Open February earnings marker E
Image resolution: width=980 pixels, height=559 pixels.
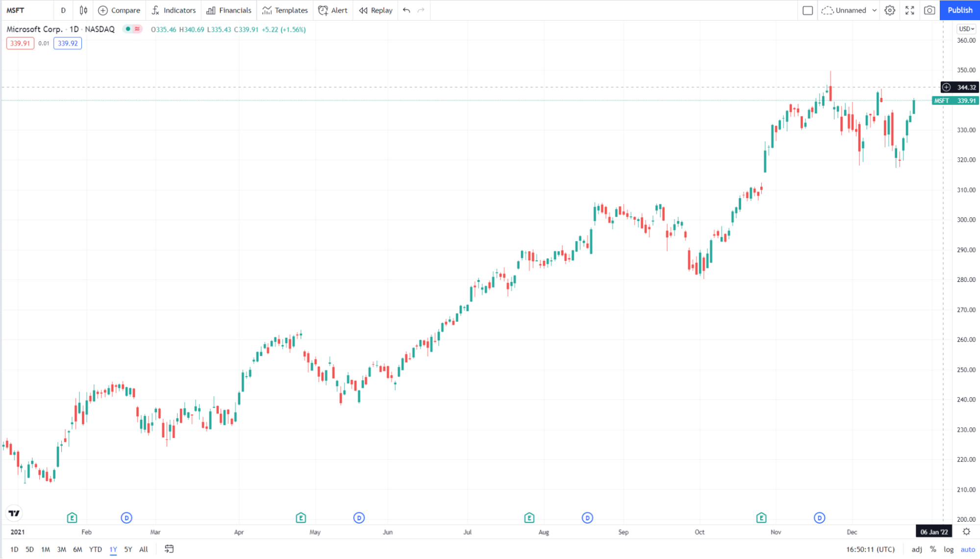[x=72, y=518]
